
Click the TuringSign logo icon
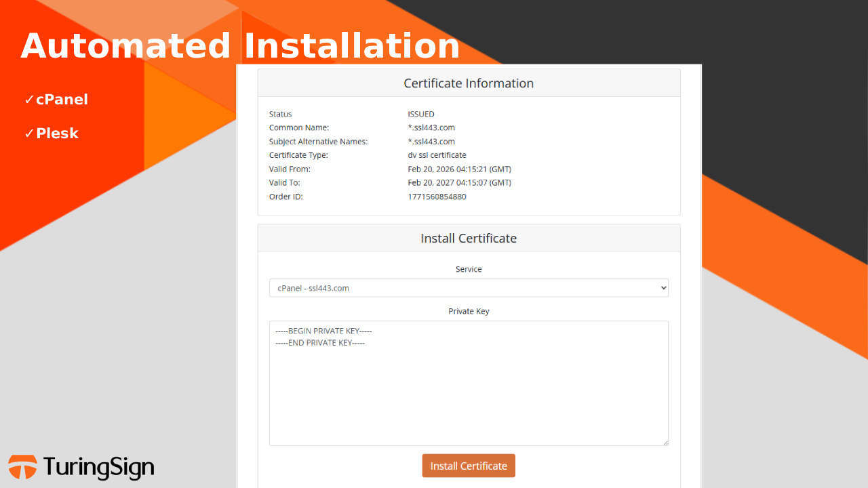tap(22, 467)
